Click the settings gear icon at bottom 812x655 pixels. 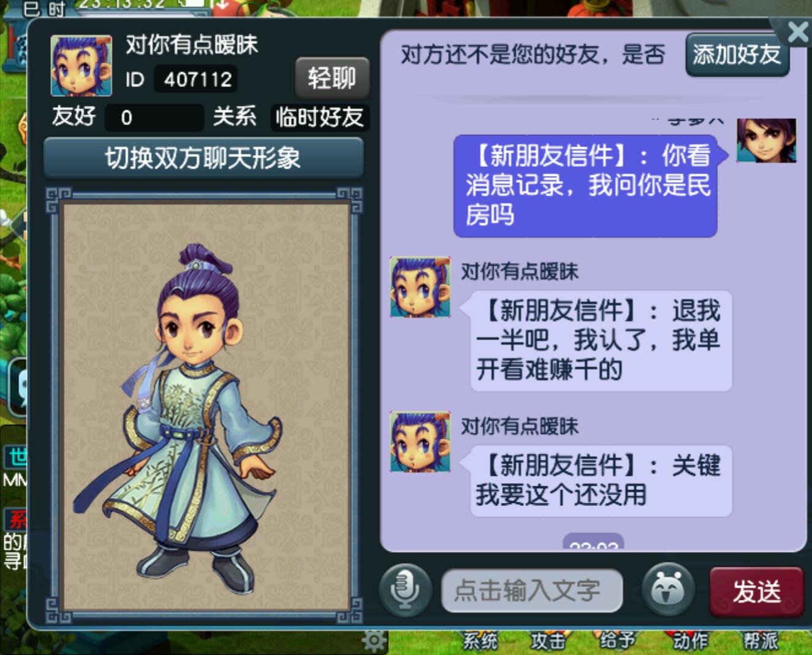pyautogui.click(x=374, y=642)
